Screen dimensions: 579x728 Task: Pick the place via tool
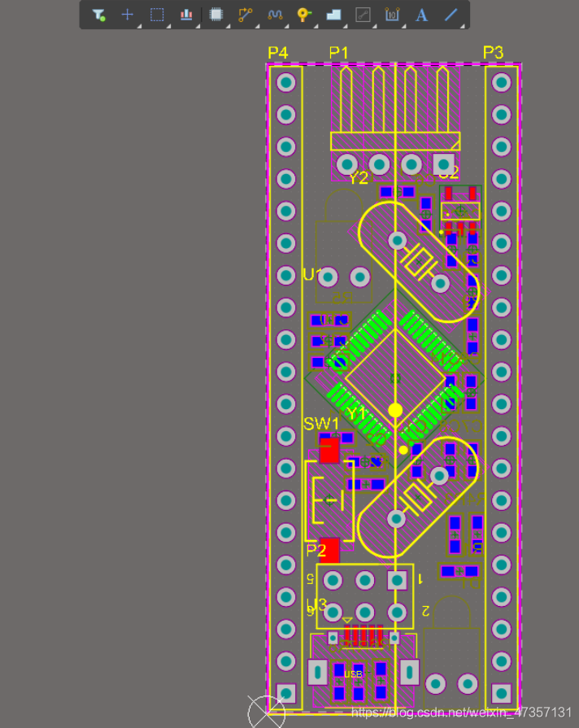304,15
